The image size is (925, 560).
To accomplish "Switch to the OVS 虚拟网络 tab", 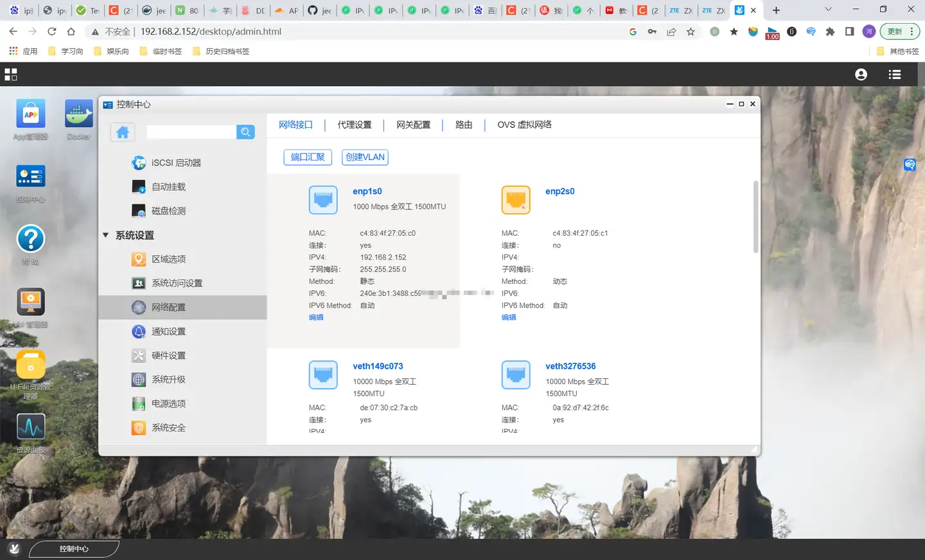I will point(524,125).
